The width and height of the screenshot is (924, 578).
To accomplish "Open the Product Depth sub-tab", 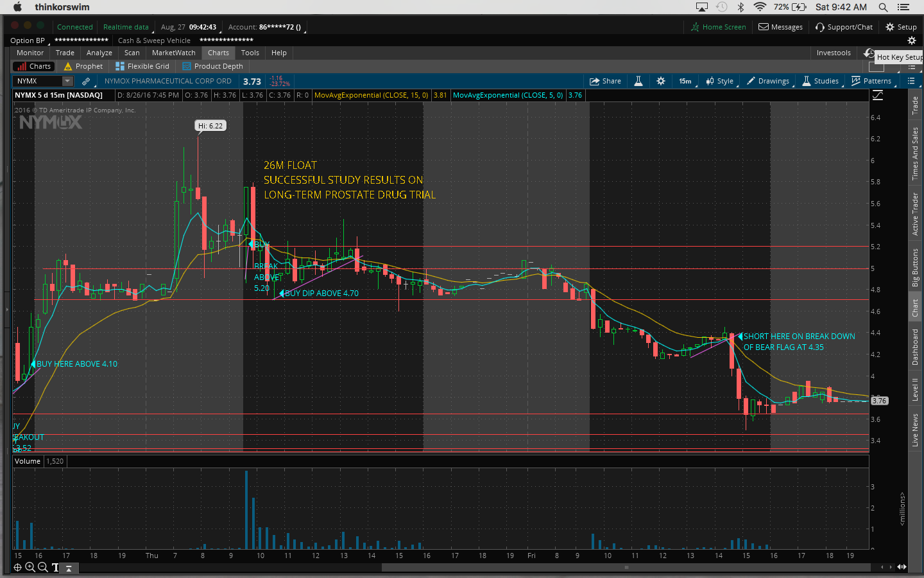I will tap(212, 66).
